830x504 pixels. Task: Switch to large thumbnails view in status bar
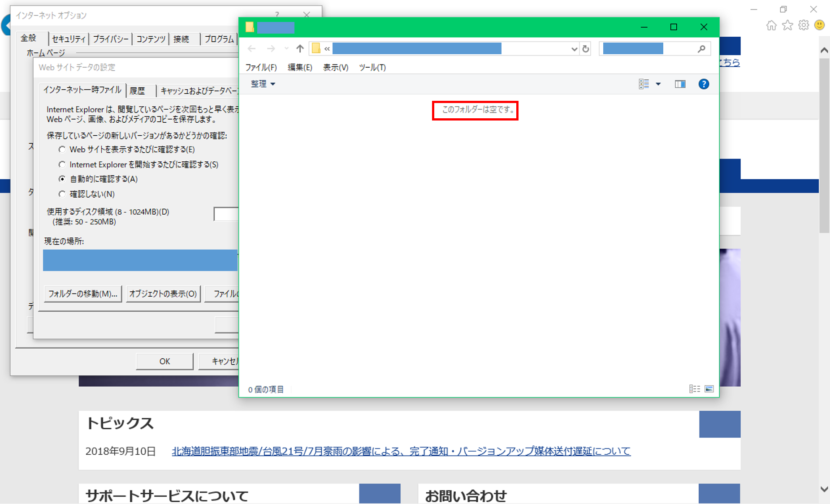(x=709, y=389)
